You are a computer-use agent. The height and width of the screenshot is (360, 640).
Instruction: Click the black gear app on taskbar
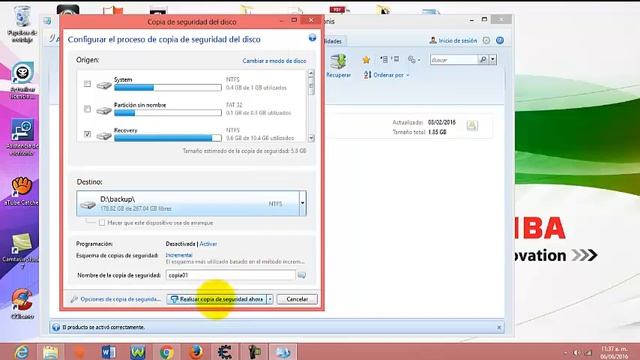pyautogui.click(x=225, y=352)
